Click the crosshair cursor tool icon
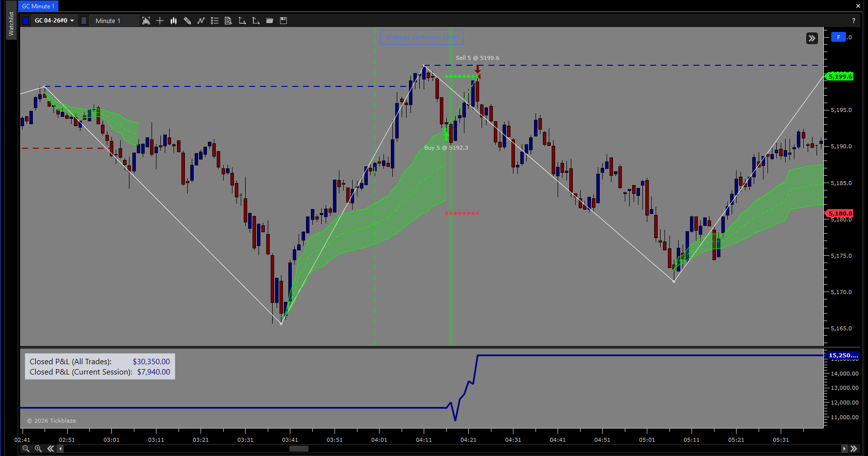 [160, 21]
